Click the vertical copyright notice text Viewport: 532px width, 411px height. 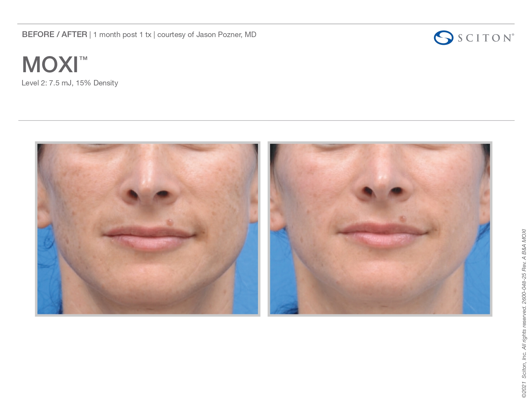tap(524, 313)
